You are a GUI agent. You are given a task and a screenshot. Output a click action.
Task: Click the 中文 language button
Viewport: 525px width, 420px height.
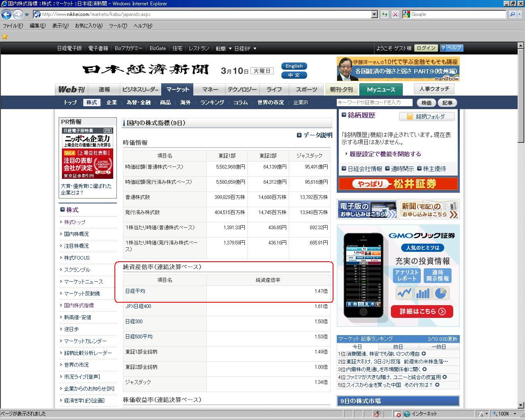coord(294,75)
